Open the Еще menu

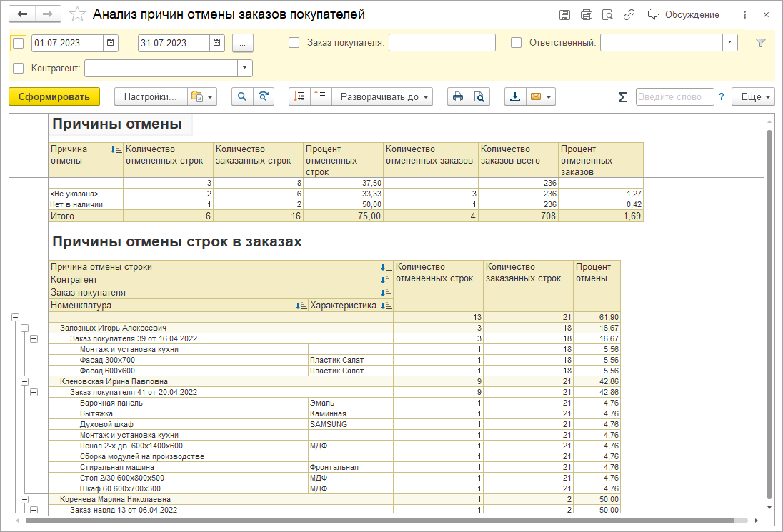coord(754,97)
